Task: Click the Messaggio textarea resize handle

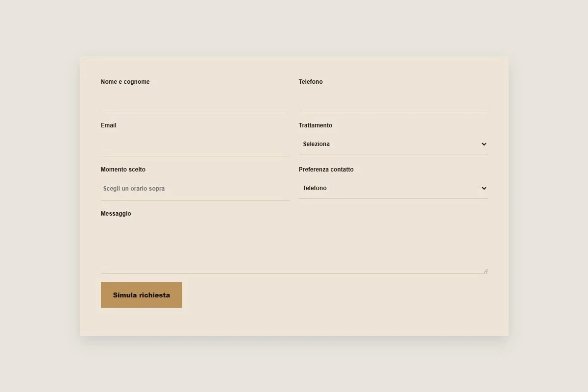Action: tap(485, 270)
